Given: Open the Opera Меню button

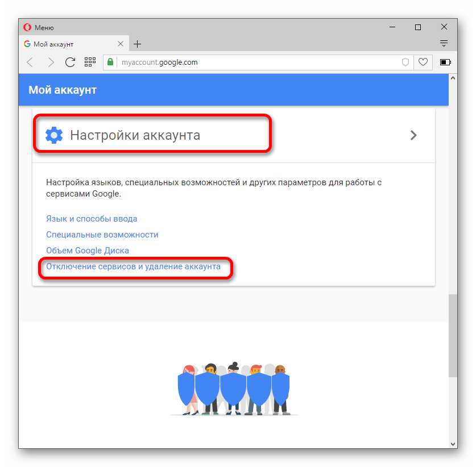Looking at the screenshot, I should click(39, 28).
